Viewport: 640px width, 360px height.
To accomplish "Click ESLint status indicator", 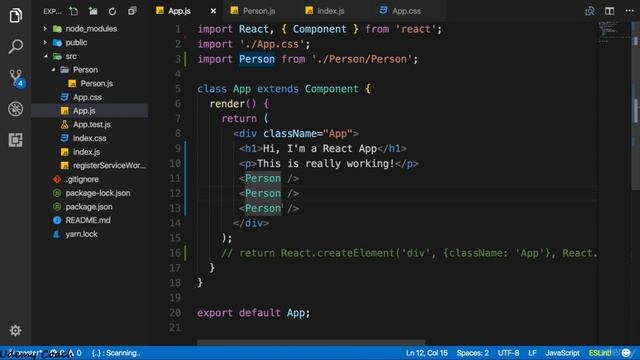I will tap(600, 353).
